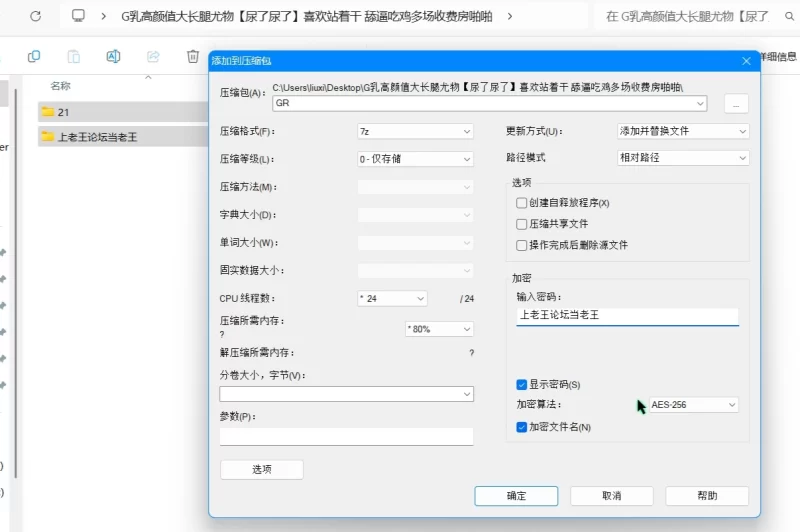Open the 更新方式 dropdown showing 添加并替换文件
800x532 pixels.
[x=683, y=131]
